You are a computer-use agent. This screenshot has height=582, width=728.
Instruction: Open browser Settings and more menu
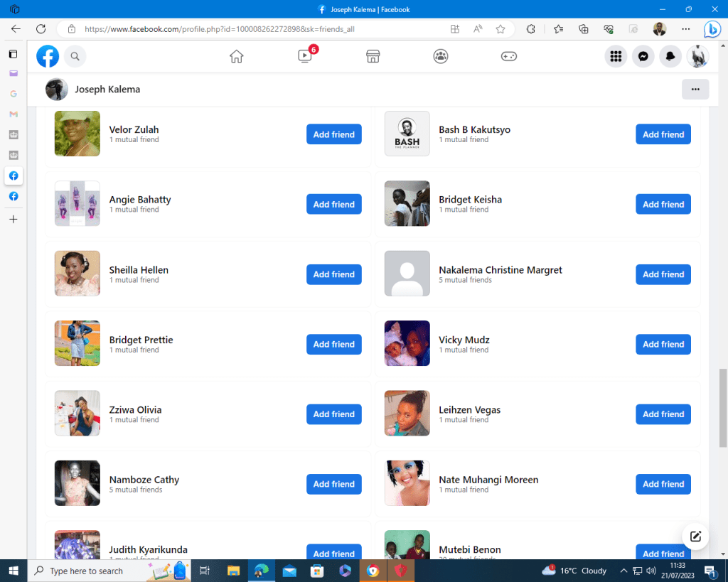pyautogui.click(x=685, y=29)
